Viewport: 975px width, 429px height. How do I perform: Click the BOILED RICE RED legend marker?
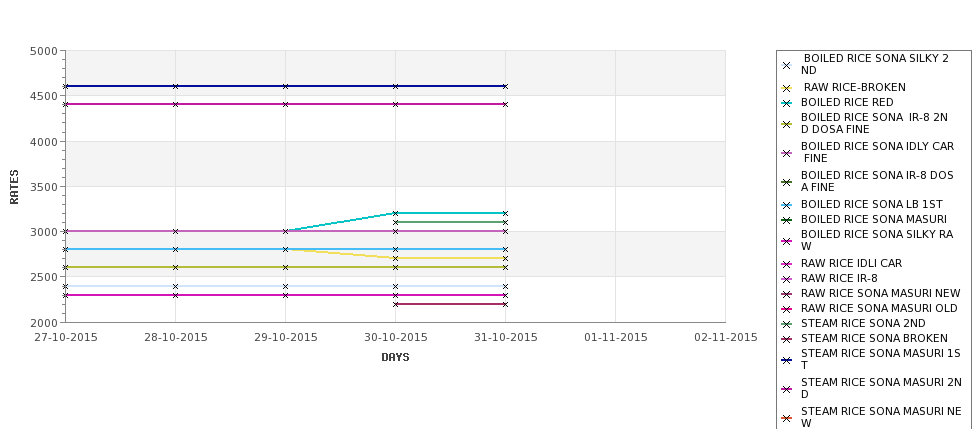tap(787, 103)
